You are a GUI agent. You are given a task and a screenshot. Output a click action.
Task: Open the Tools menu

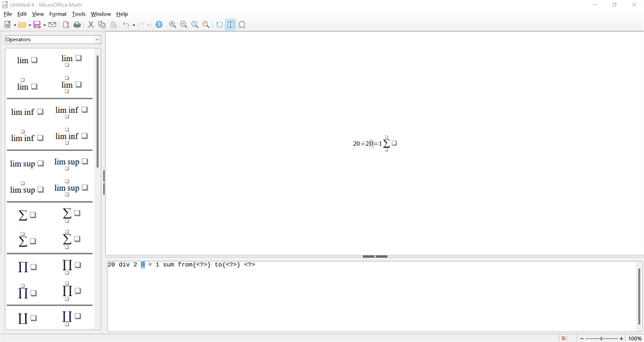click(78, 14)
